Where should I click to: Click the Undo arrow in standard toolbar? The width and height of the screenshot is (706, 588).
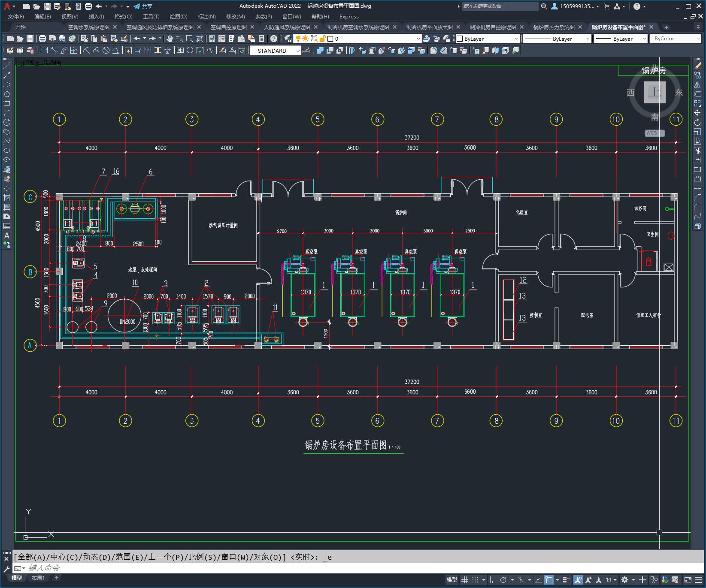pyautogui.click(x=137, y=39)
